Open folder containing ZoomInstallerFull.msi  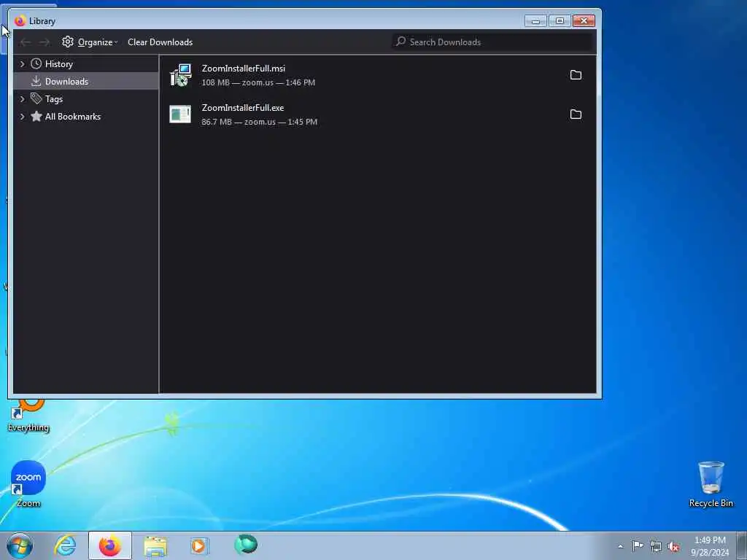point(576,75)
